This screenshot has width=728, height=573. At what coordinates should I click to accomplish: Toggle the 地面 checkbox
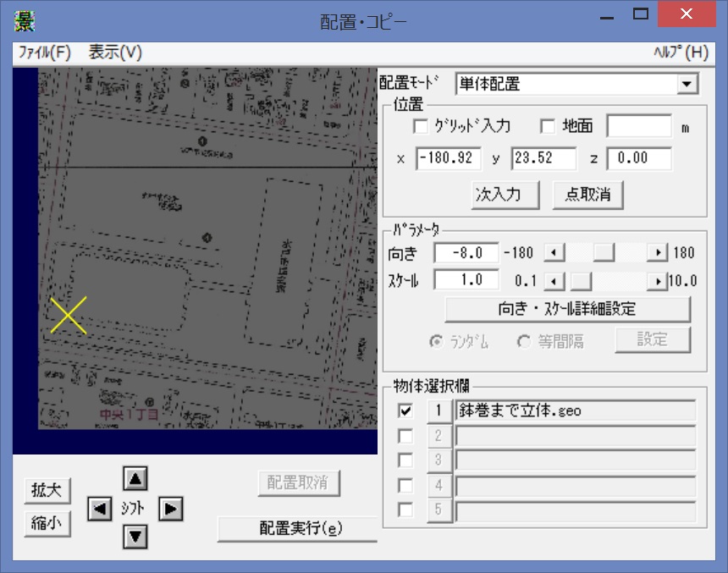tap(548, 127)
